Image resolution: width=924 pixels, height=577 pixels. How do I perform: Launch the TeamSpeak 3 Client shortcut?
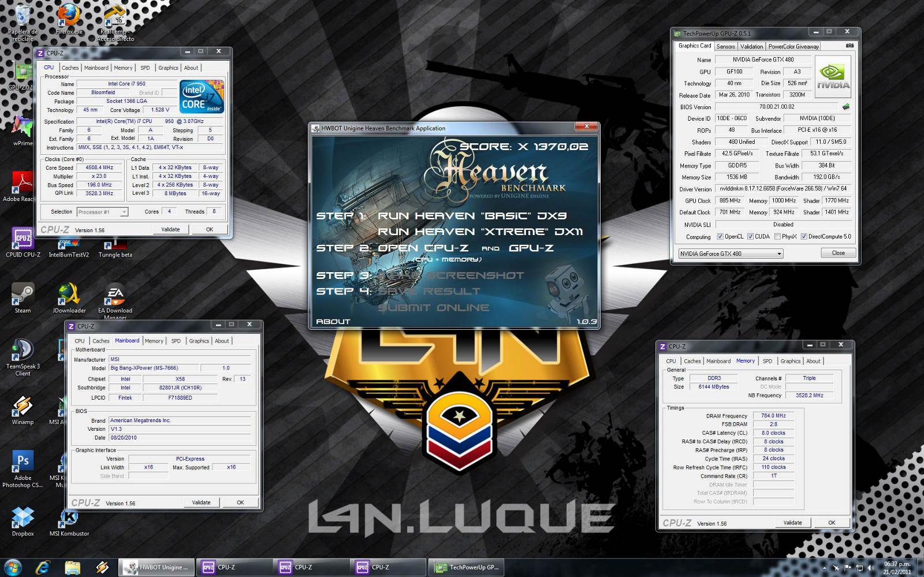pyautogui.click(x=23, y=357)
